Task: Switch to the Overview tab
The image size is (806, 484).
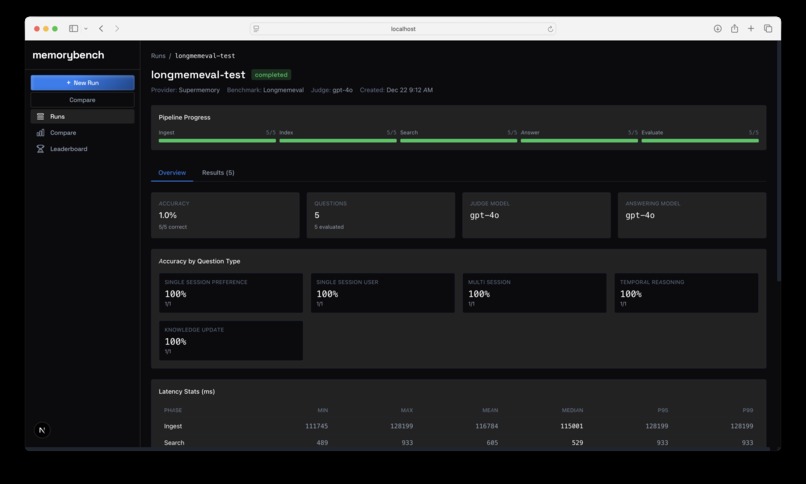Action: coord(172,173)
